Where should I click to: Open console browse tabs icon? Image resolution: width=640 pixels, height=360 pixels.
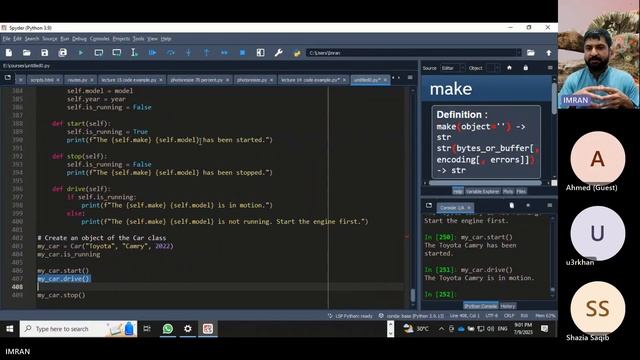coord(429,205)
